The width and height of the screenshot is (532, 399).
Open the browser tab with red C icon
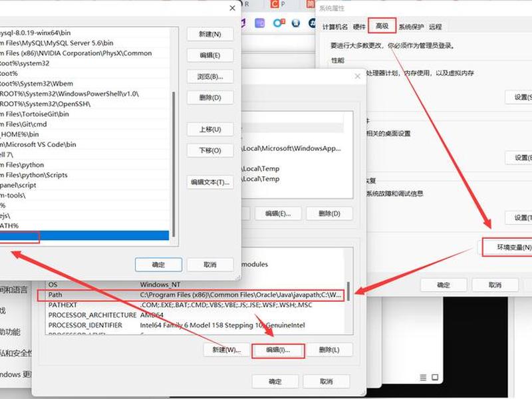[278, 4]
